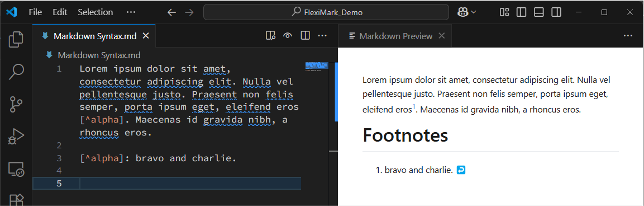
Task: Open the Explorer view in activity bar
Action: [x=16, y=39]
